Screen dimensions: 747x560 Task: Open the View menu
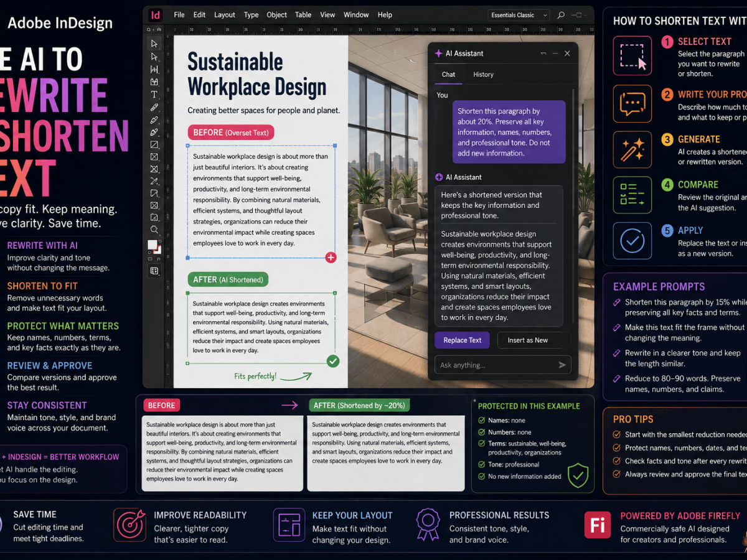(327, 15)
